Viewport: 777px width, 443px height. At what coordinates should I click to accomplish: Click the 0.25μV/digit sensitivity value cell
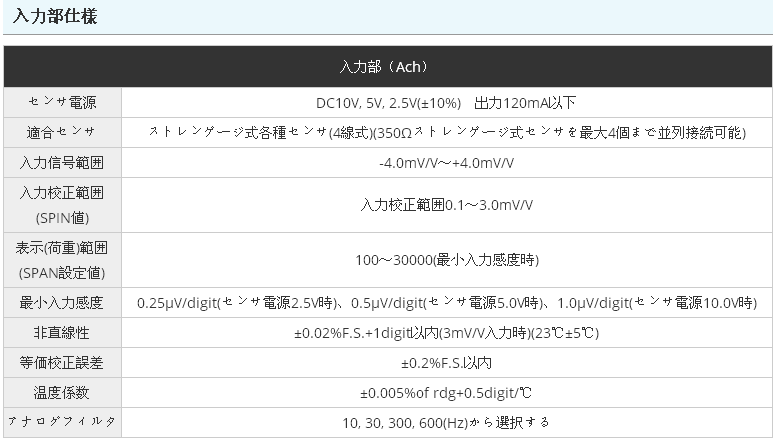(446, 303)
